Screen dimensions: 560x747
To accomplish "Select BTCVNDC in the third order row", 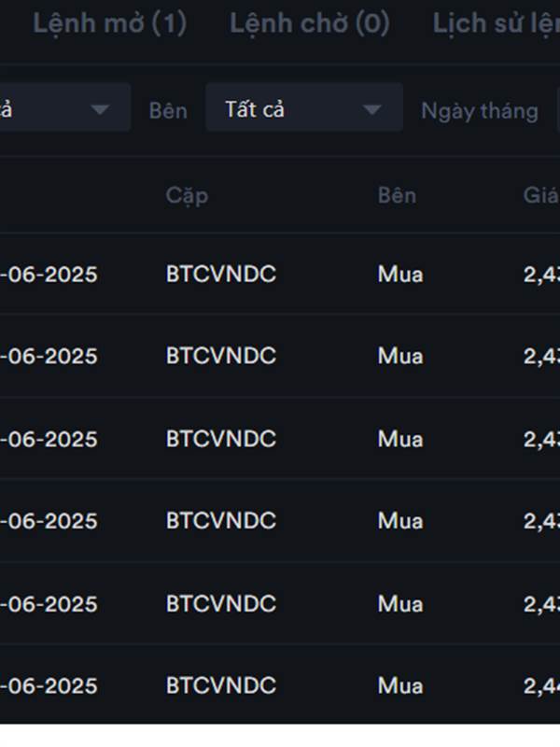I will [221, 439].
